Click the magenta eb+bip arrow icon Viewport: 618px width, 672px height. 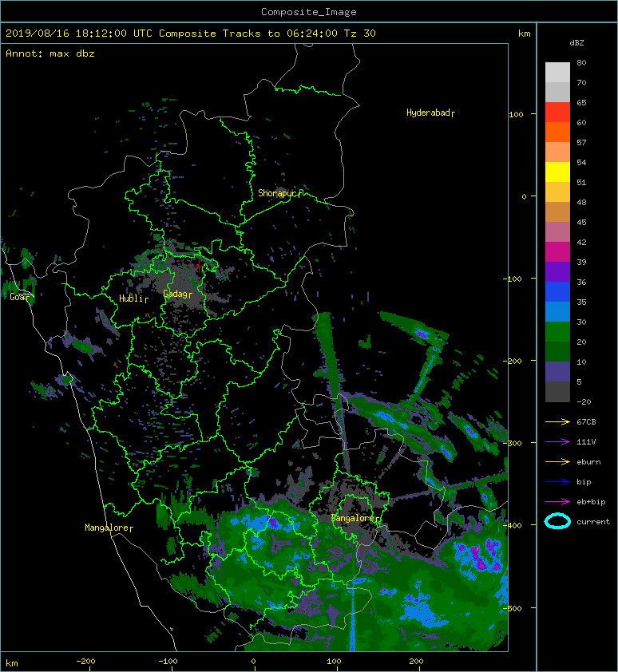557,501
